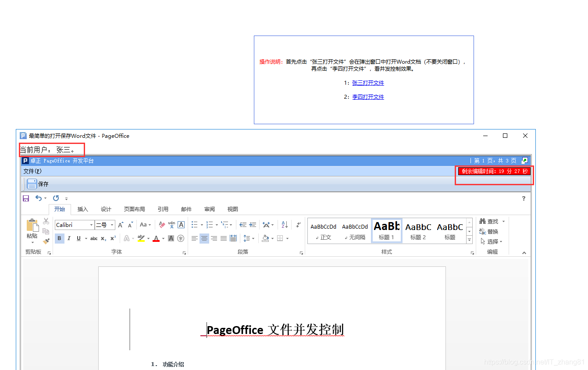Select Justify alignment icon

224,238
